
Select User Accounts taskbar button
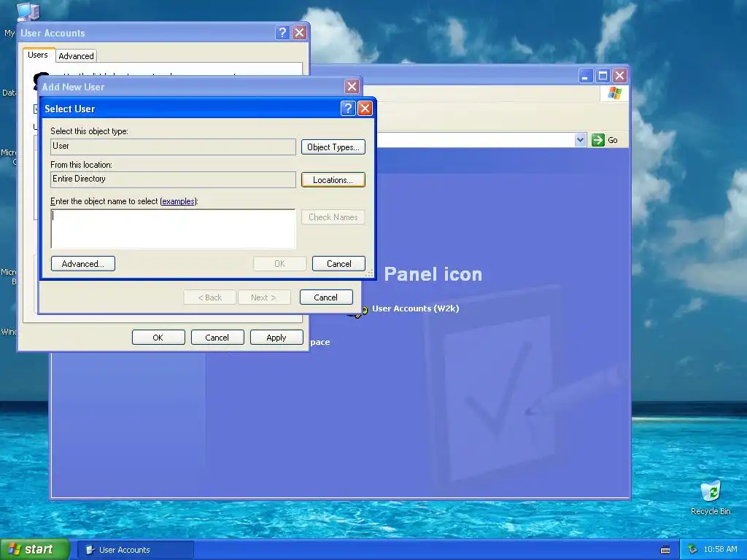pos(136,550)
